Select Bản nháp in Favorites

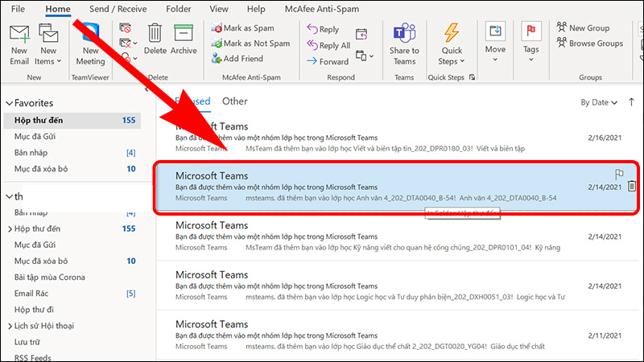[72, 153]
